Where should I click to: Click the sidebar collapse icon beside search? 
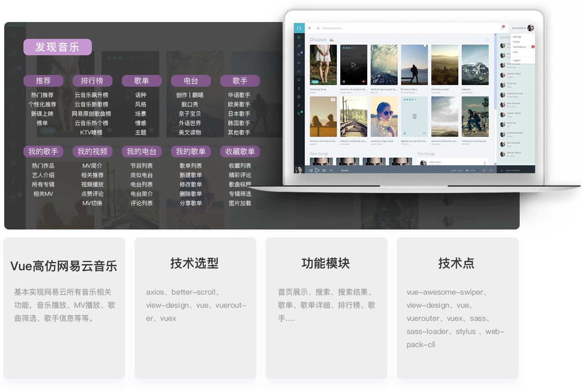tap(309, 28)
